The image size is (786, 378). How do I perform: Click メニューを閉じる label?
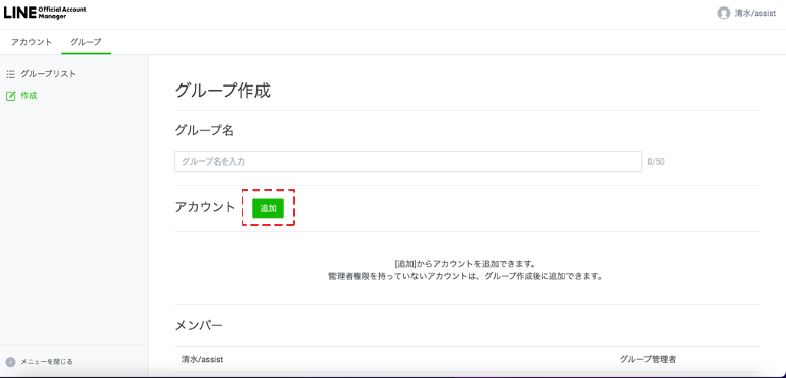tap(46, 361)
